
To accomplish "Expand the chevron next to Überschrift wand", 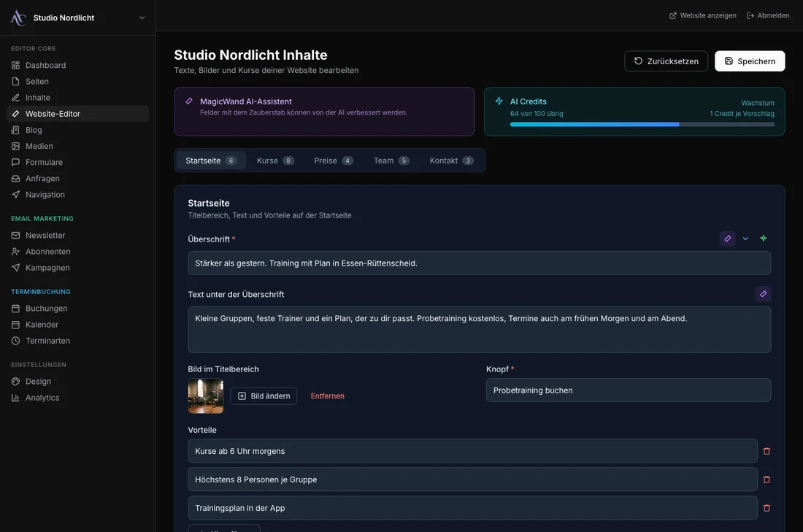I will coord(745,239).
